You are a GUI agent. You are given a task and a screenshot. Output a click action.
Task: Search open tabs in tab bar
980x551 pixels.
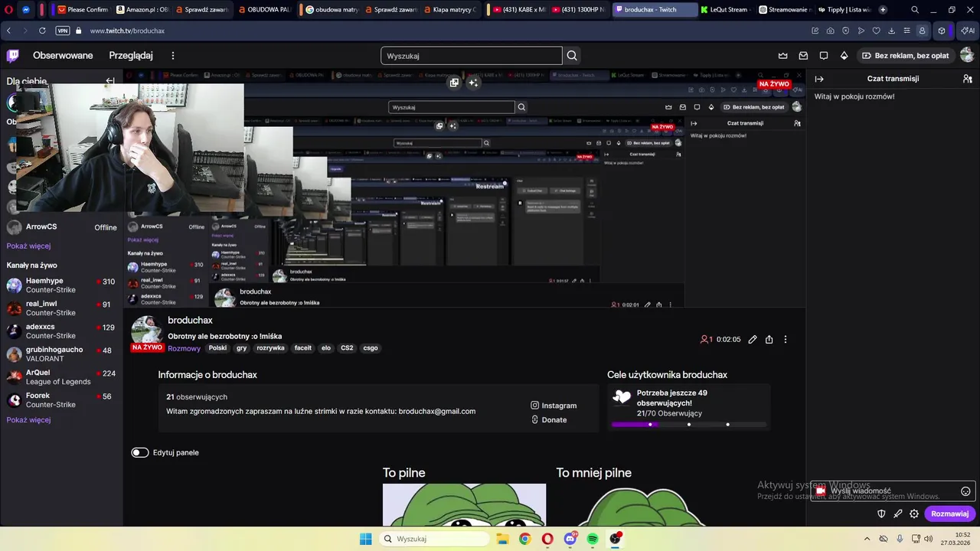[x=915, y=10]
